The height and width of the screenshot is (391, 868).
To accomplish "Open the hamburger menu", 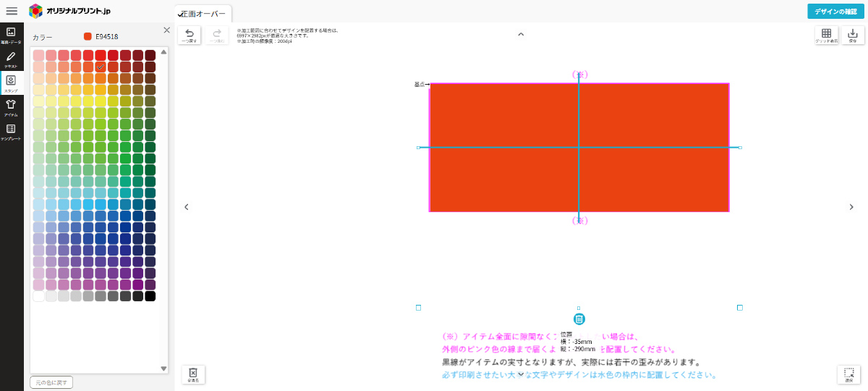I will 12,11.
